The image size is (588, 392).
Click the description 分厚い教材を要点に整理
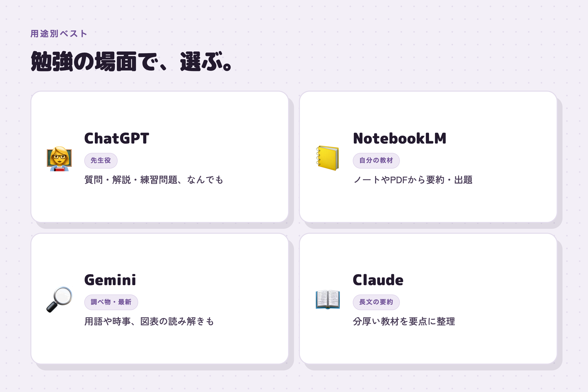pos(404,321)
